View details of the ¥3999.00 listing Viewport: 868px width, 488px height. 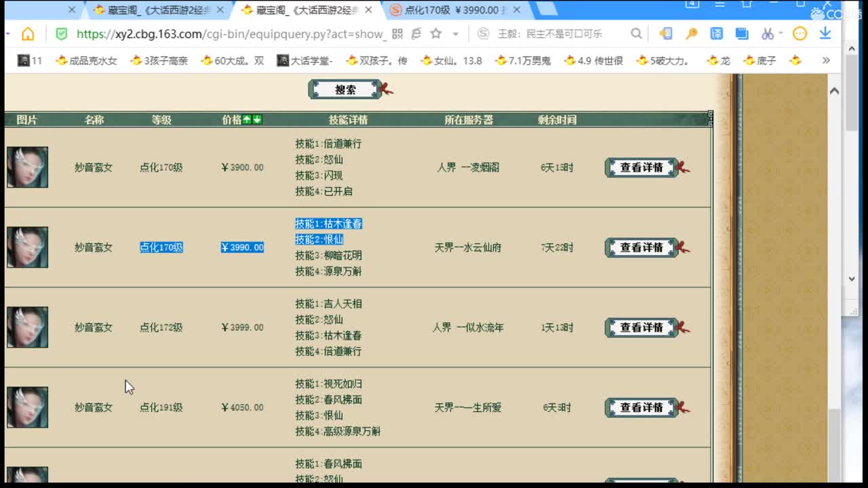642,327
